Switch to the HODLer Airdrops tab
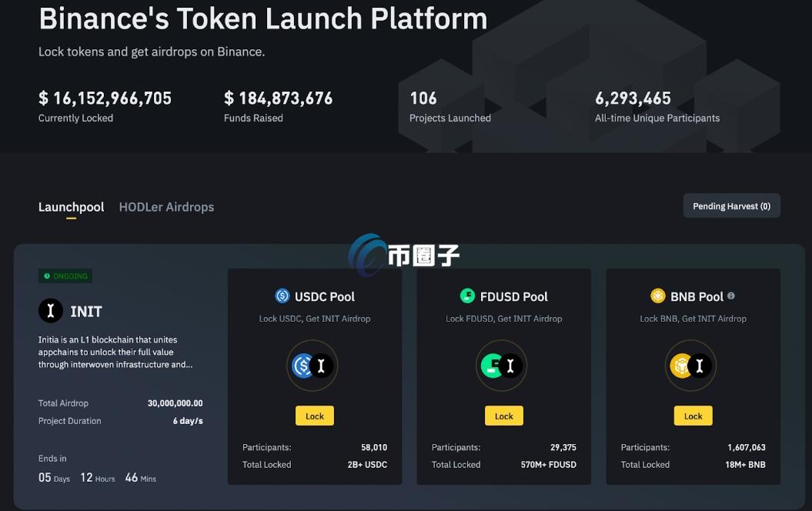 [166, 206]
